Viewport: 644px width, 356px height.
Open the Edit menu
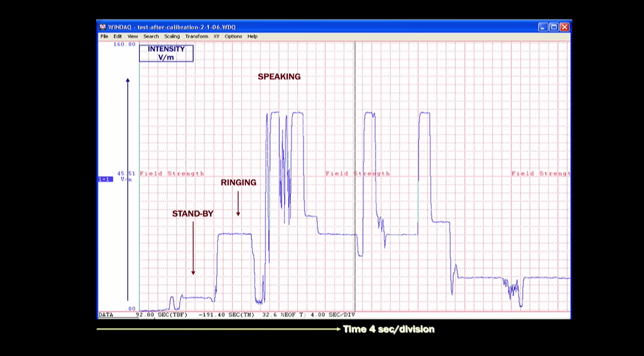(x=117, y=36)
